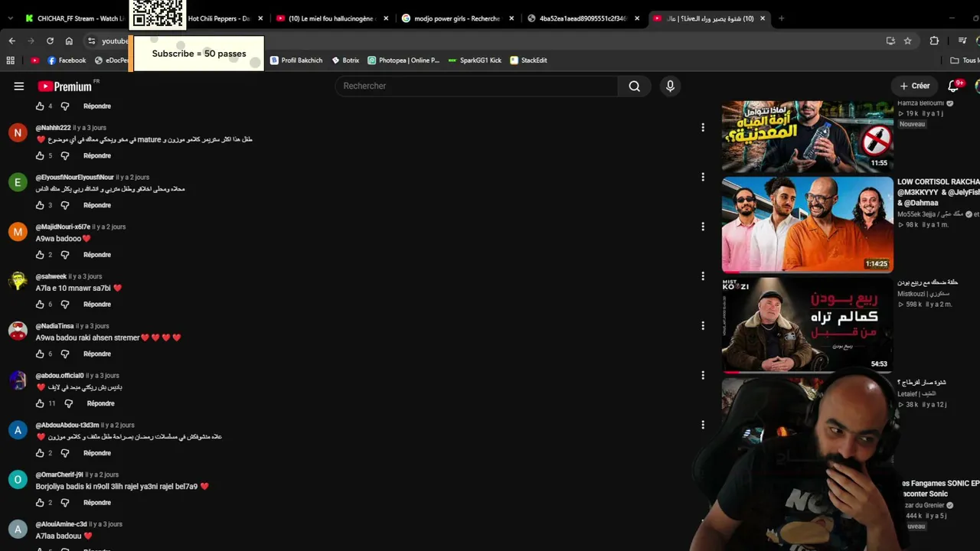The width and height of the screenshot is (980, 551).
Task: Open profile avatar of @NadiaTinsa
Action: pyautogui.click(x=18, y=331)
